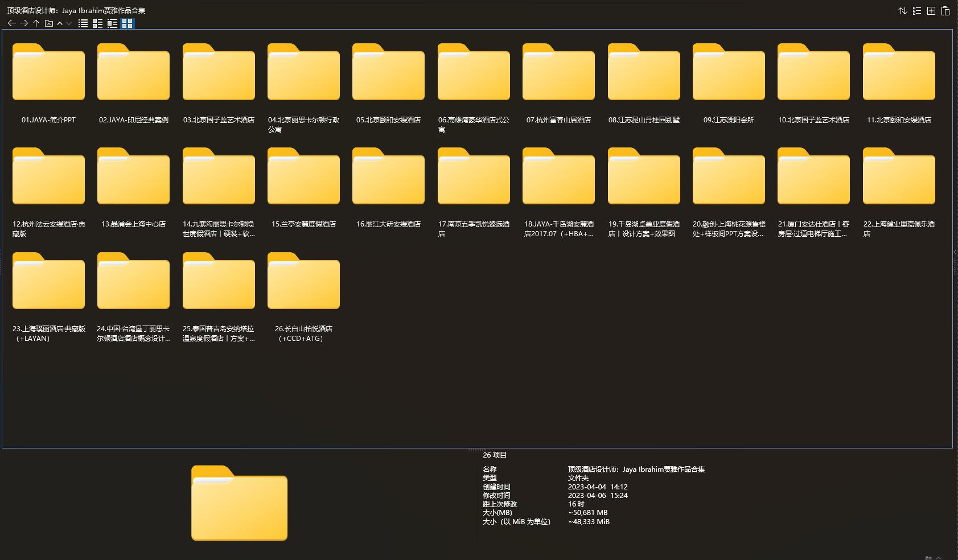Select folder icon 05.北京颐和安缦酒店
The image size is (958, 560).
388,72
